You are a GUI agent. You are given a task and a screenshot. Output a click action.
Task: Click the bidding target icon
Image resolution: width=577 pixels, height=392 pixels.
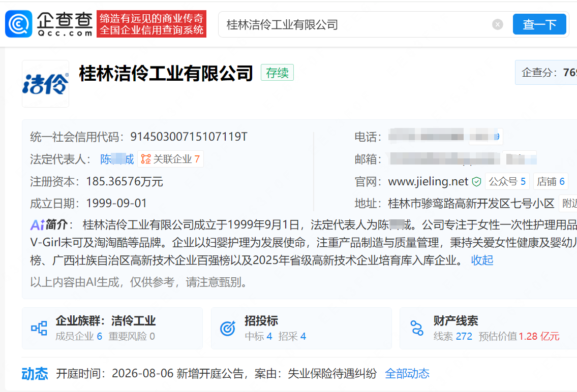[x=228, y=328]
